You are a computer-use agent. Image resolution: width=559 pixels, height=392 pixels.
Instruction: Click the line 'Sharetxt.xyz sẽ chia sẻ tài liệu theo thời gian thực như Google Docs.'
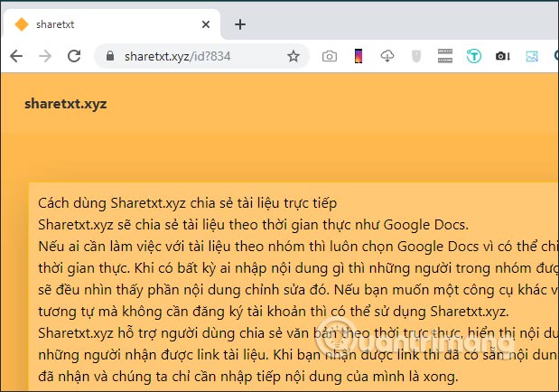pos(253,225)
